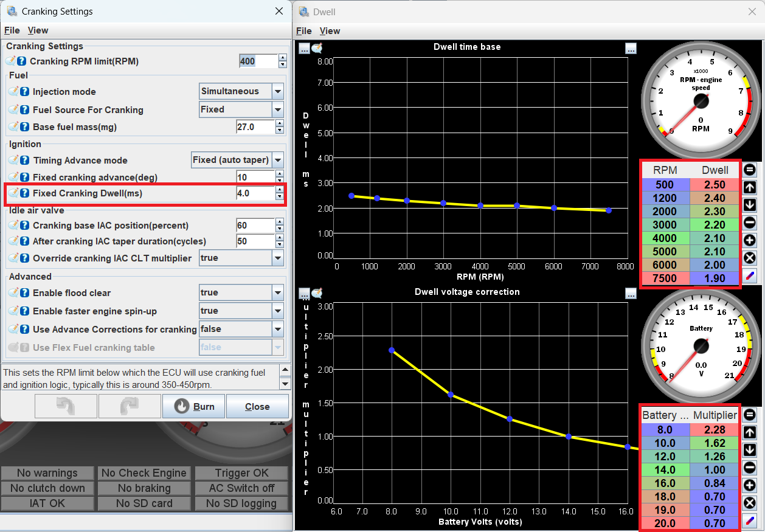Screen dimensions: 765x532
Task: Click the Fixed Cranking Dwell input field
Action: pyautogui.click(x=255, y=193)
